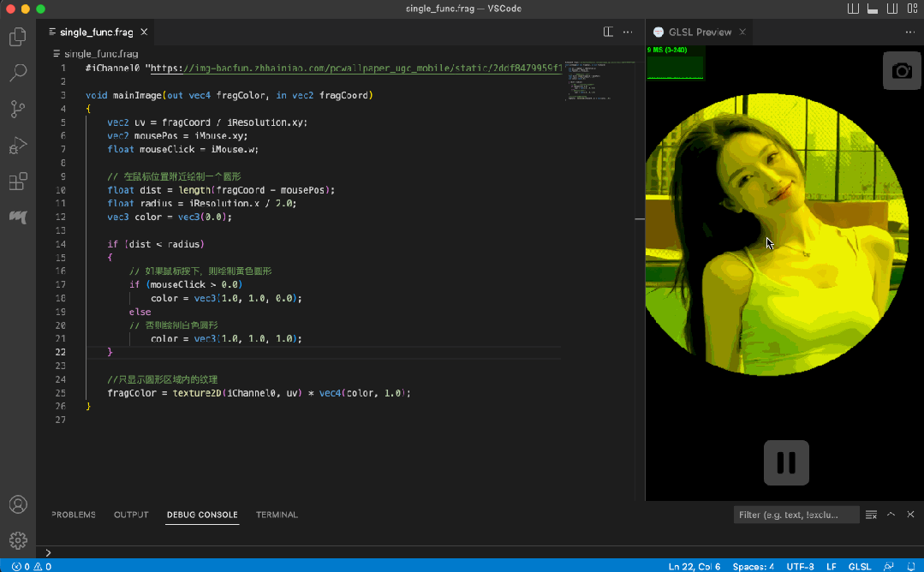The height and width of the screenshot is (572, 924).
Task: Switch to the PROBLEMS panel tab
Action: (x=74, y=515)
